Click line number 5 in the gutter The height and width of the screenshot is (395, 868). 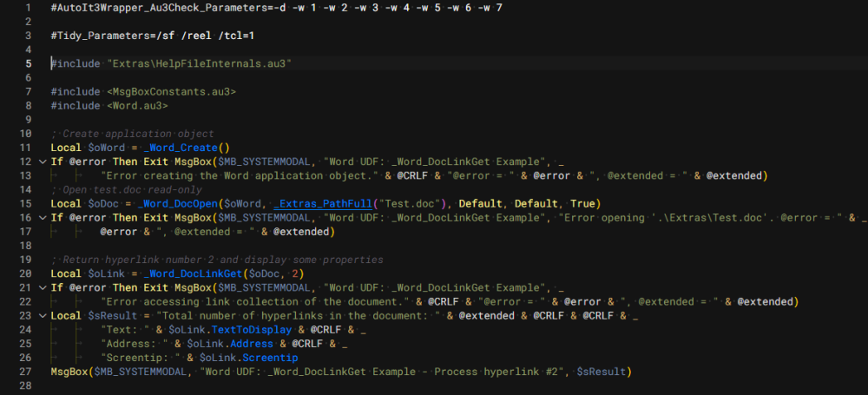[x=29, y=63]
